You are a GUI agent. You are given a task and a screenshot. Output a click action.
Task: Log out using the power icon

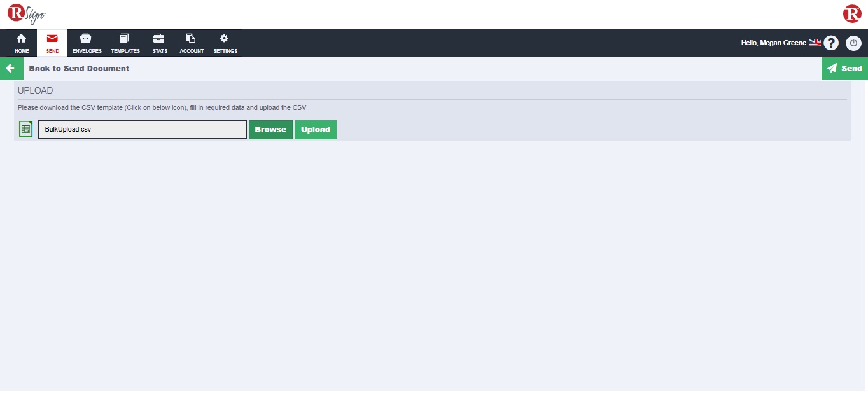853,43
